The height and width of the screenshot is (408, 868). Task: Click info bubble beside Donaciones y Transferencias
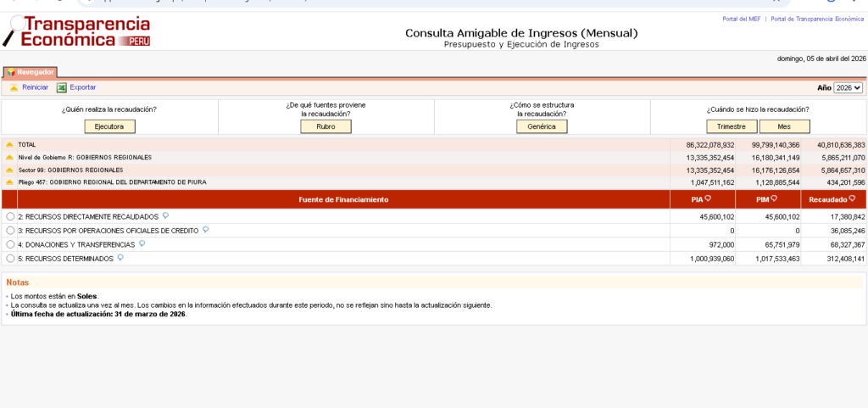[x=142, y=244]
